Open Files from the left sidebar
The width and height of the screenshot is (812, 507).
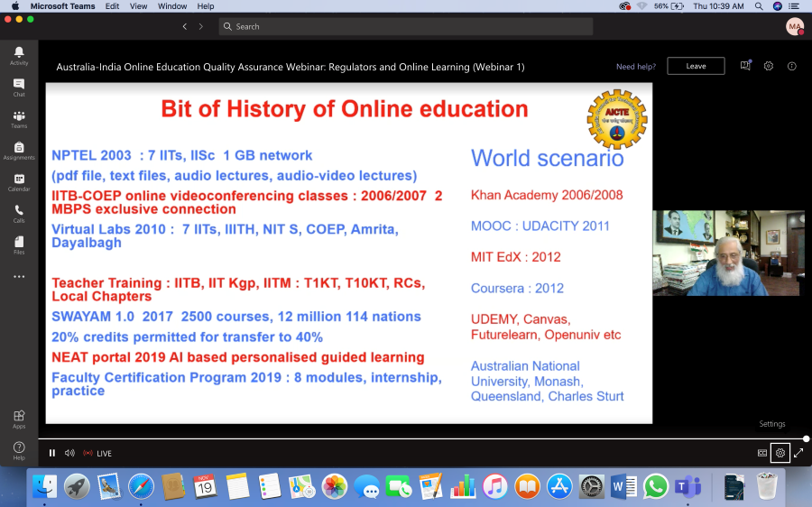coord(19,244)
